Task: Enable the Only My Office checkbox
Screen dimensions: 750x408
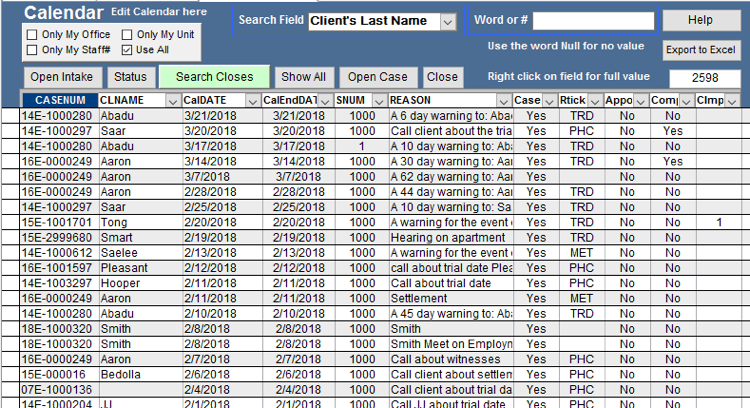Action: pos(31,33)
